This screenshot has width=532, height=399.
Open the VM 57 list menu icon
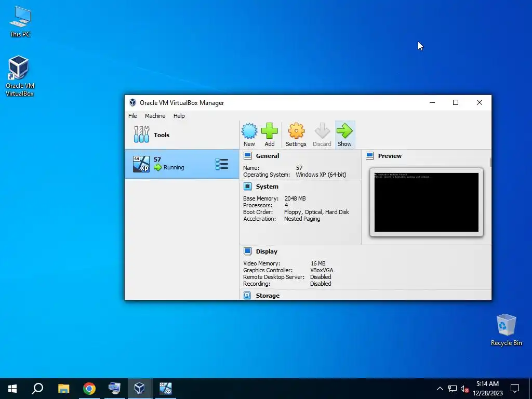click(x=221, y=164)
